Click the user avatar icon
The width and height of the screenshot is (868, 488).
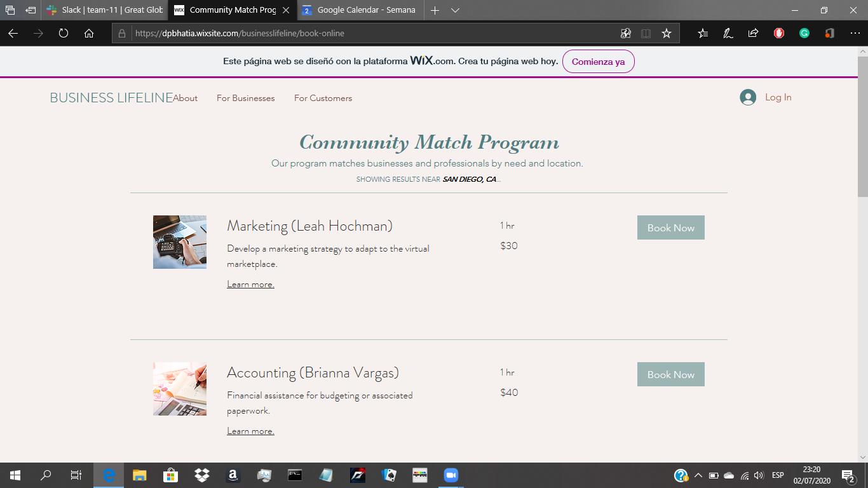click(748, 97)
